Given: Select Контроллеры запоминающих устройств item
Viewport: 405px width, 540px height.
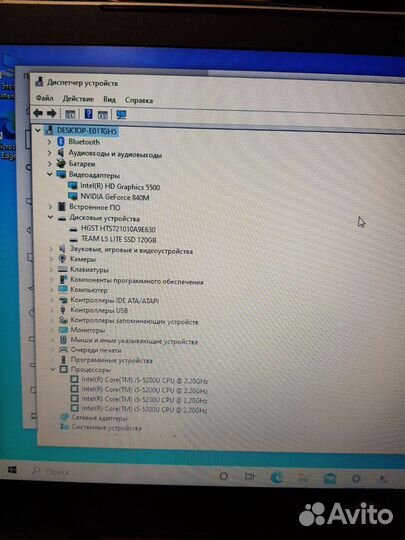Looking at the screenshot, I should 134,321.
